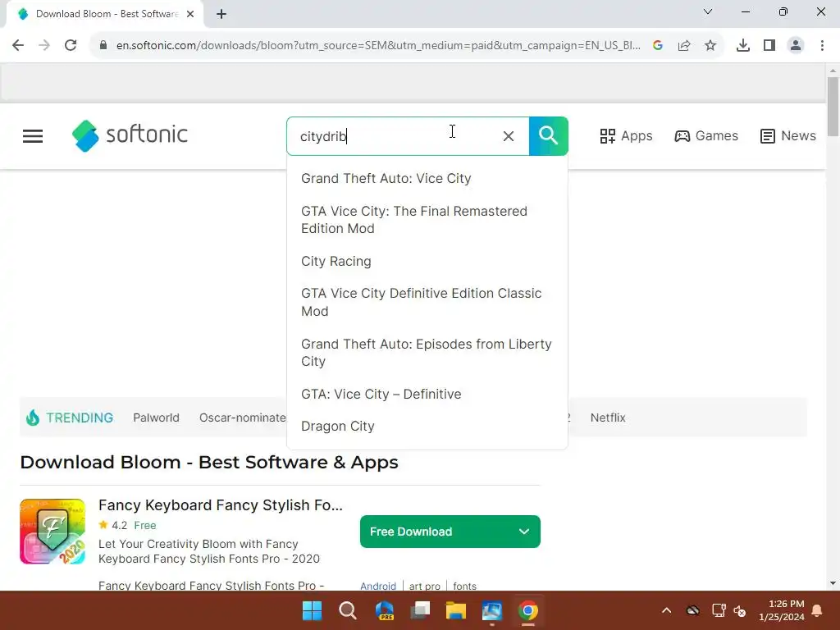Image resolution: width=840 pixels, height=630 pixels.
Task: Open a new browser tab
Action: click(221, 14)
